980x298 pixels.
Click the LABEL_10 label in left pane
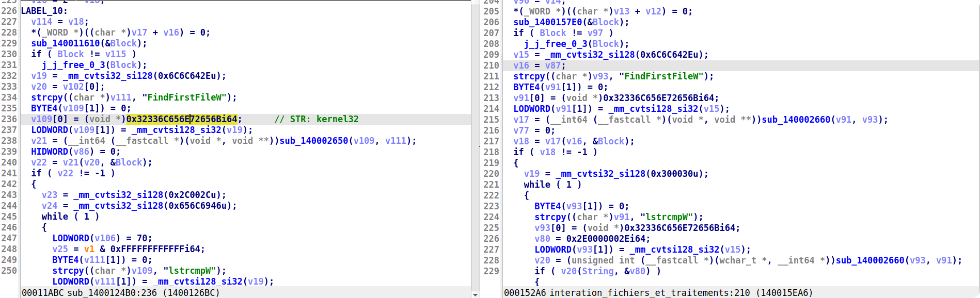tap(44, 11)
